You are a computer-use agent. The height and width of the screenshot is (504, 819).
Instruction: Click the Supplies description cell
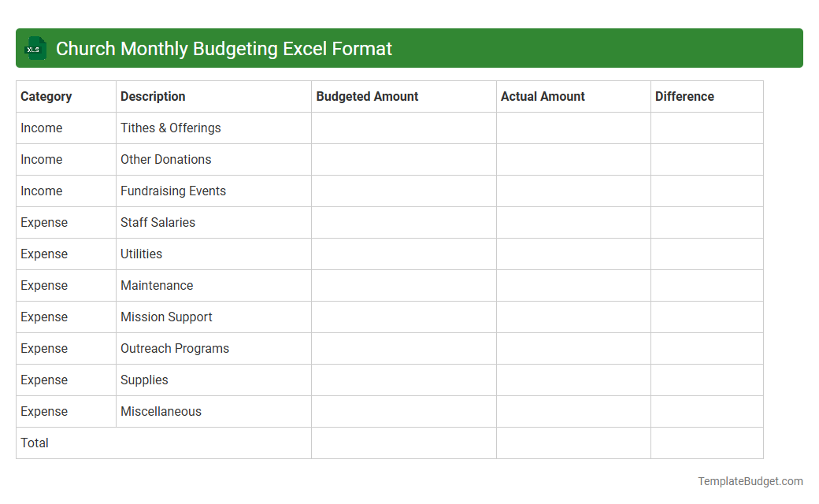pyautogui.click(x=144, y=380)
